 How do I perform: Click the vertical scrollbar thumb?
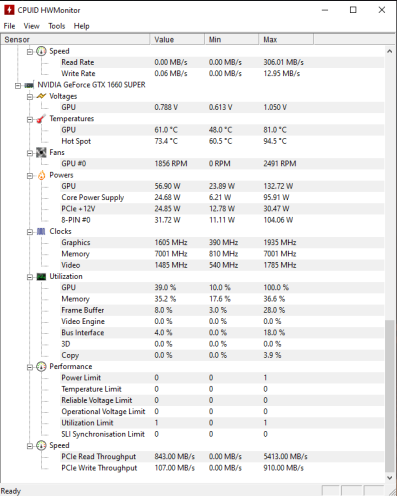pos(389,396)
